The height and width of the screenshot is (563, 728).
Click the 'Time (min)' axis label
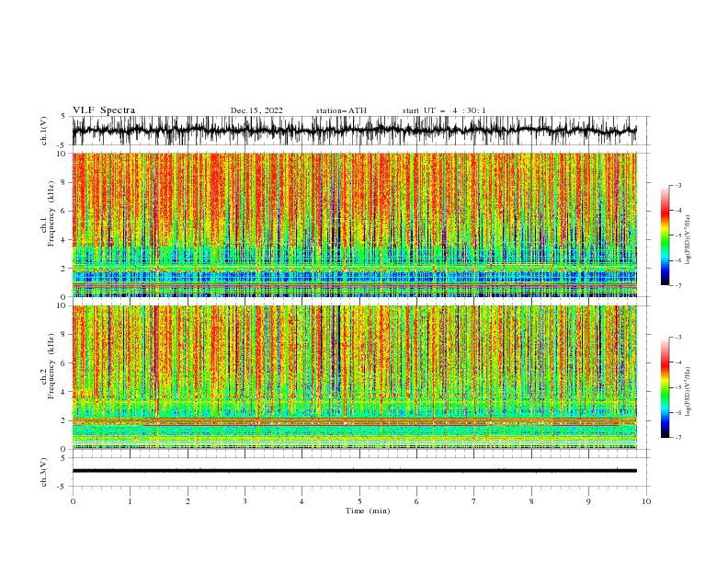pyautogui.click(x=368, y=511)
